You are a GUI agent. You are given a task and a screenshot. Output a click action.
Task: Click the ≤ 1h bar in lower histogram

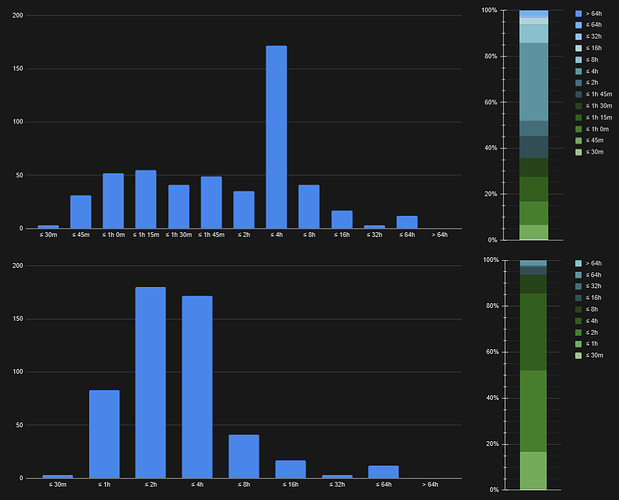tap(104, 434)
